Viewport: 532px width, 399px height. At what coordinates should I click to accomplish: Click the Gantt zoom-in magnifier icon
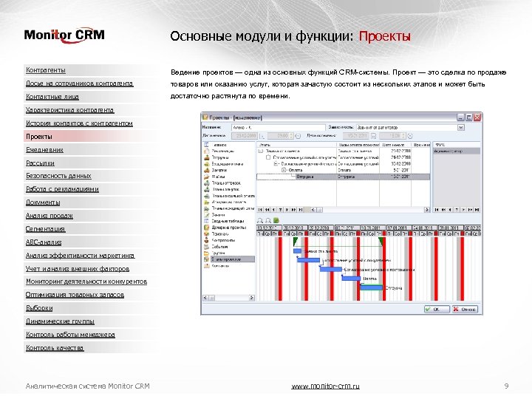pos(260,220)
